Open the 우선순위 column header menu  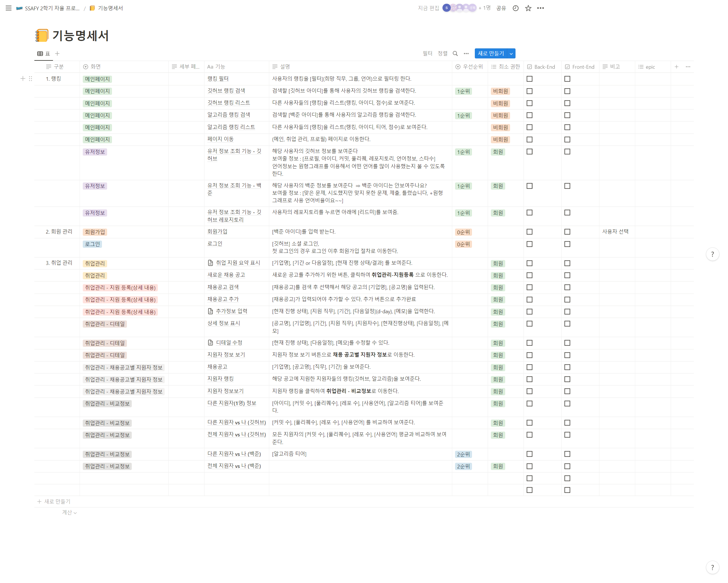[x=469, y=66]
